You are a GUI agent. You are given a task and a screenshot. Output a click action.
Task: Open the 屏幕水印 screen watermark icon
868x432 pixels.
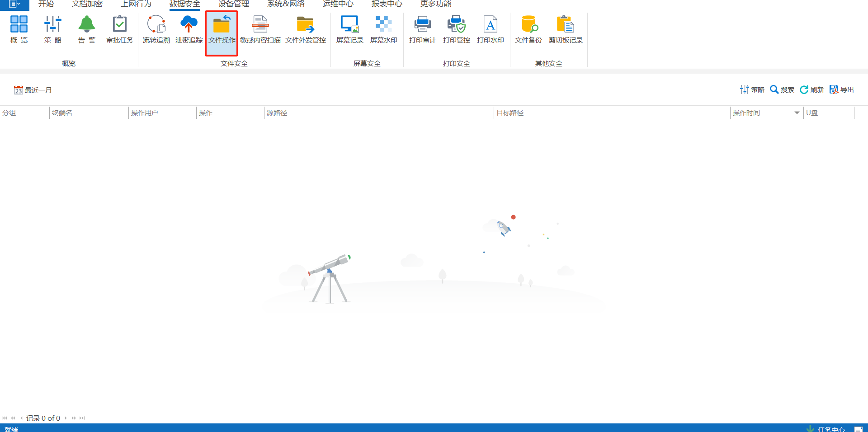click(384, 29)
